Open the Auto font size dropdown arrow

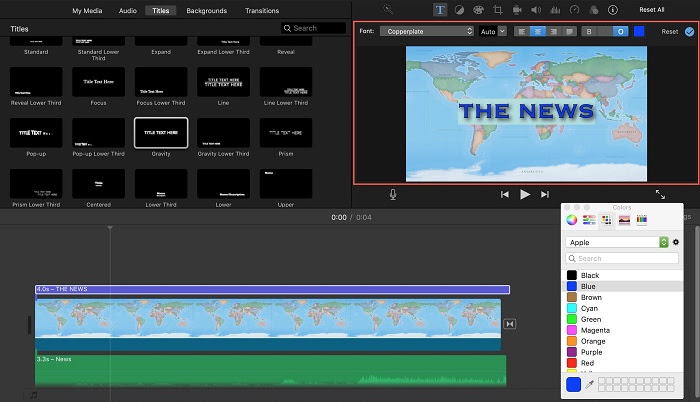(502, 31)
